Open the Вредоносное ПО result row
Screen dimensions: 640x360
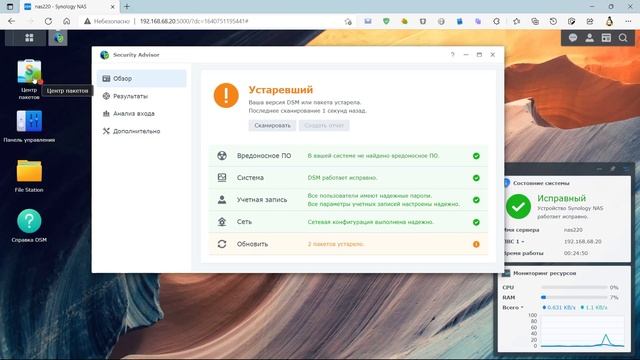coord(348,156)
